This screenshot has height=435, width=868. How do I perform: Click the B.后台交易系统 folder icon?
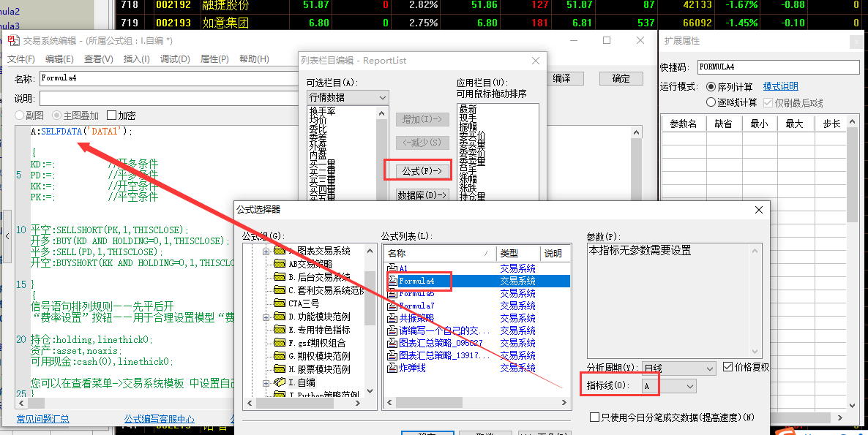[x=280, y=277]
